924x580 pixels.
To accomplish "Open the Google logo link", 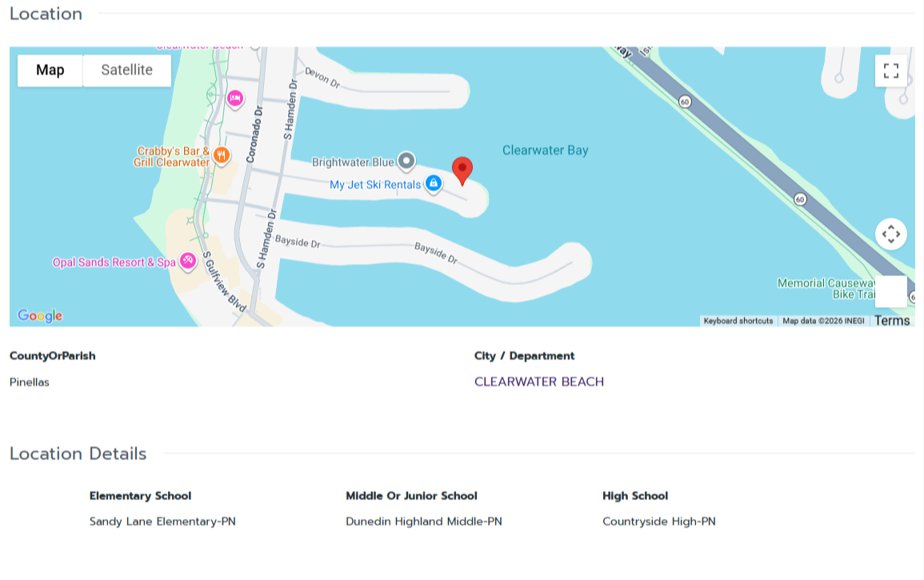I will point(40,316).
